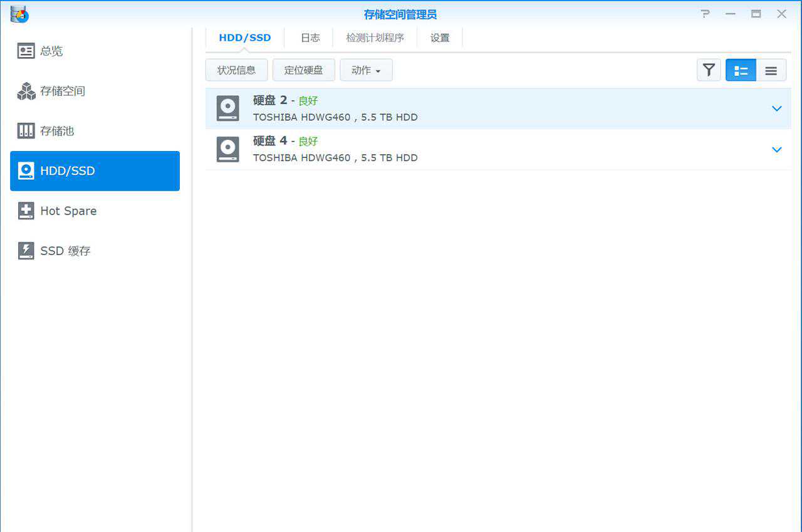Click the filter funnel icon
802x532 pixels.
pyautogui.click(x=709, y=70)
